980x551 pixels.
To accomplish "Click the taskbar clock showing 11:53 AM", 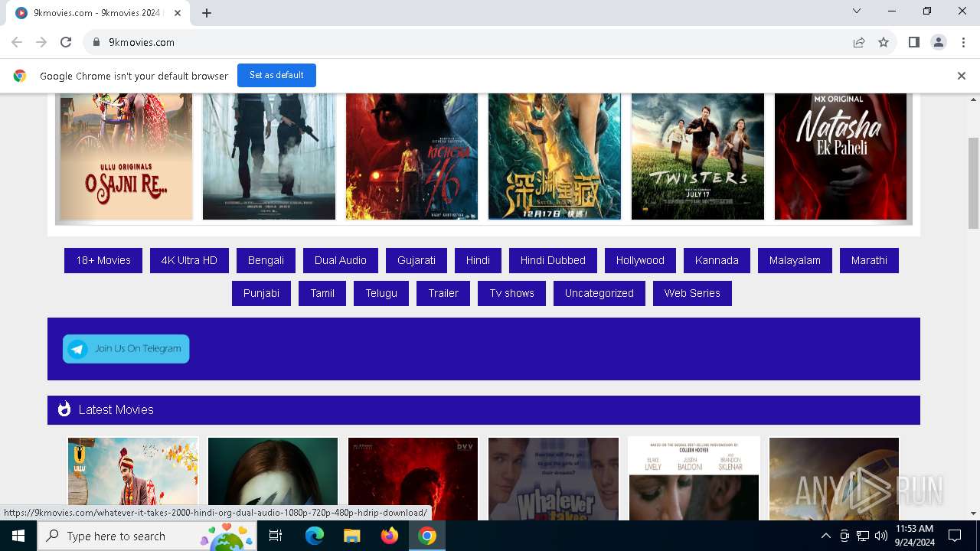I will [x=914, y=536].
